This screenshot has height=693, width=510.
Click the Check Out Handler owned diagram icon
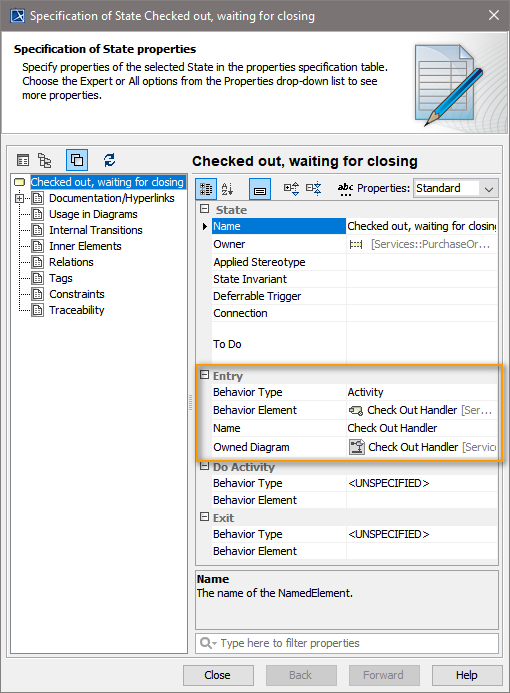point(357,447)
